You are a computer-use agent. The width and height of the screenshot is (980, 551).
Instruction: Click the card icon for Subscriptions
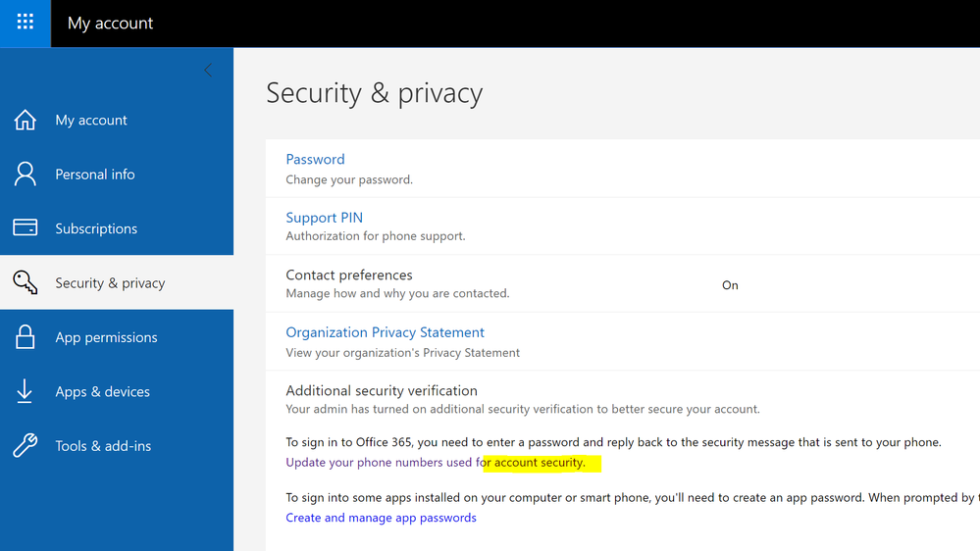(x=26, y=228)
